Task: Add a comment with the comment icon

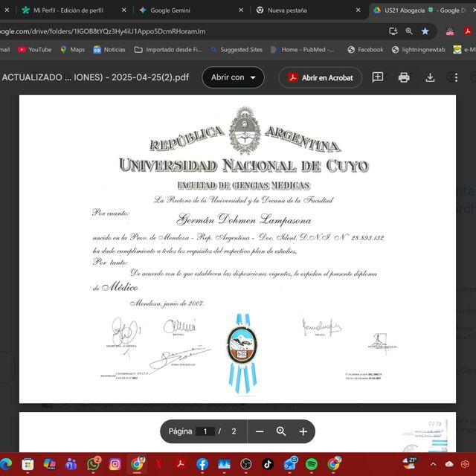Action: (x=378, y=77)
